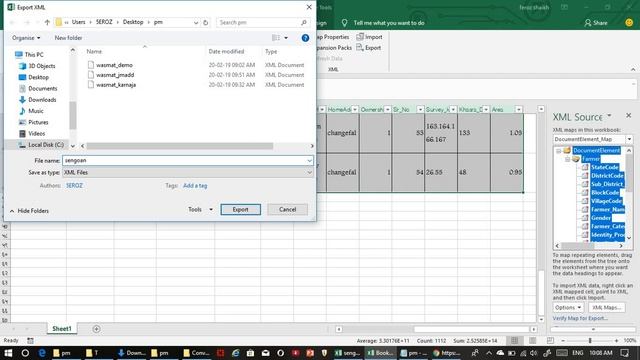The height and width of the screenshot is (360, 640).
Task: Open the Options dropdown in XML Source
Action: 568,307
